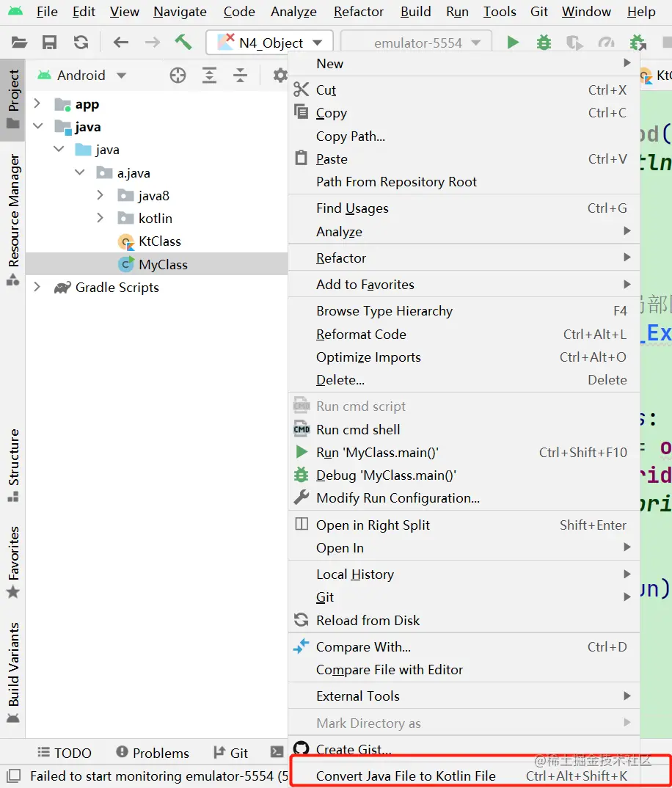Screen dimensions: 672x788
Task: Click the attach debugger bug icon
Action: (638, 43)
